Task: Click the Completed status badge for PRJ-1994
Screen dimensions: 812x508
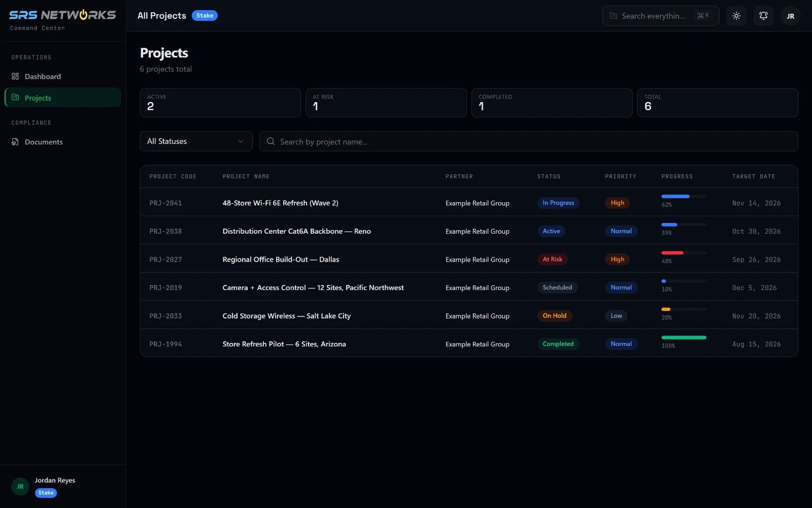Action: coord(558,344)
